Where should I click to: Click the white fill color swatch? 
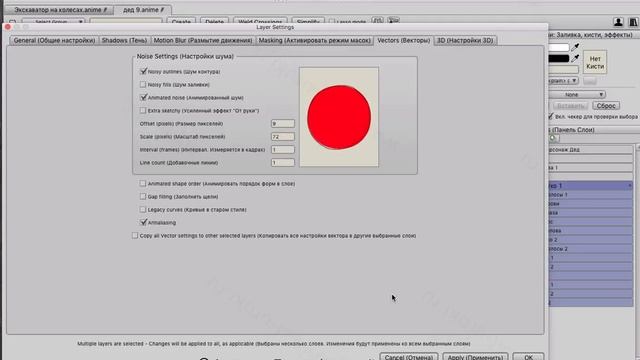click(x=558, y=47)
